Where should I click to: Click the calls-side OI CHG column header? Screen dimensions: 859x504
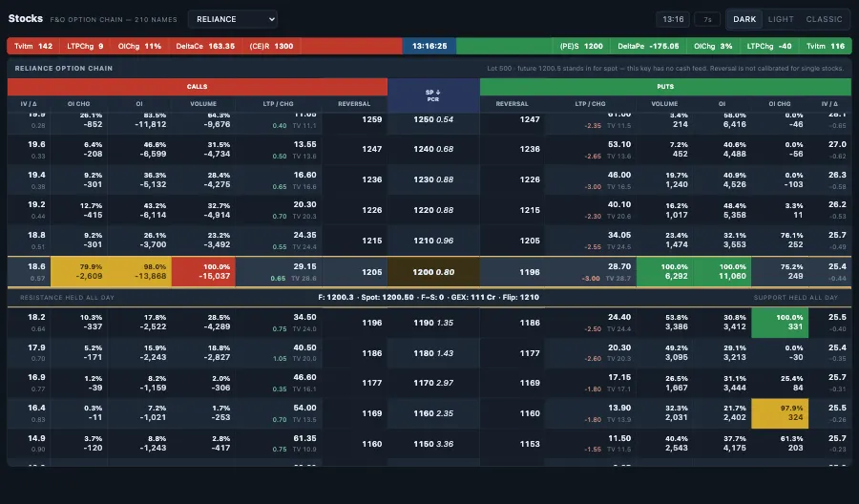[x=79, y=103]
